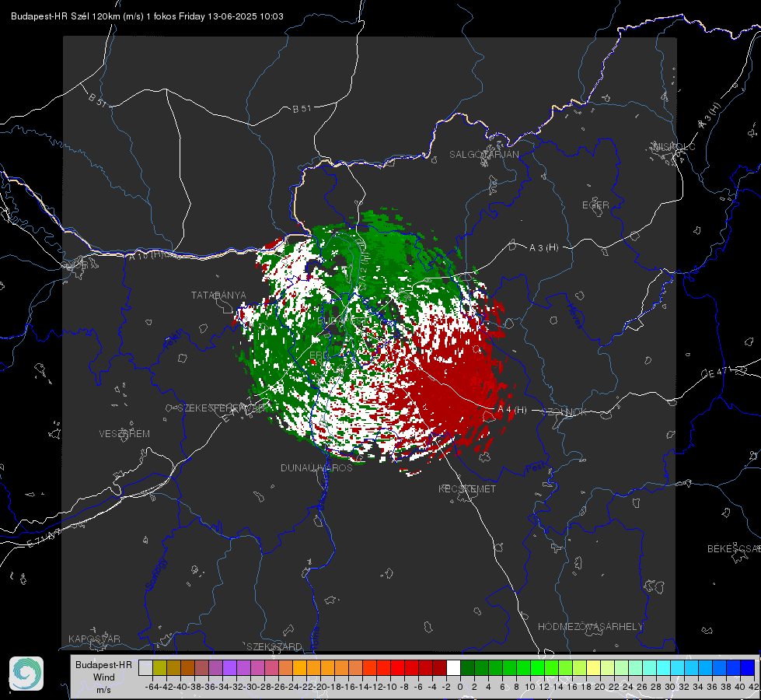The width and height of the screenshot is (761, 700).
Task: Pick the dark red swatch between -4 and -2
Action: coord(439,667)
